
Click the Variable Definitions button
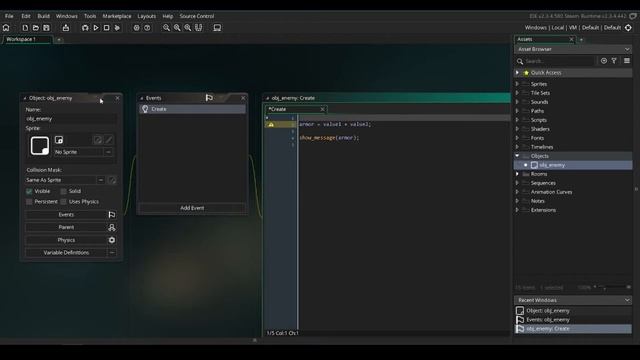pyautogui.click(x=66, y=253)
